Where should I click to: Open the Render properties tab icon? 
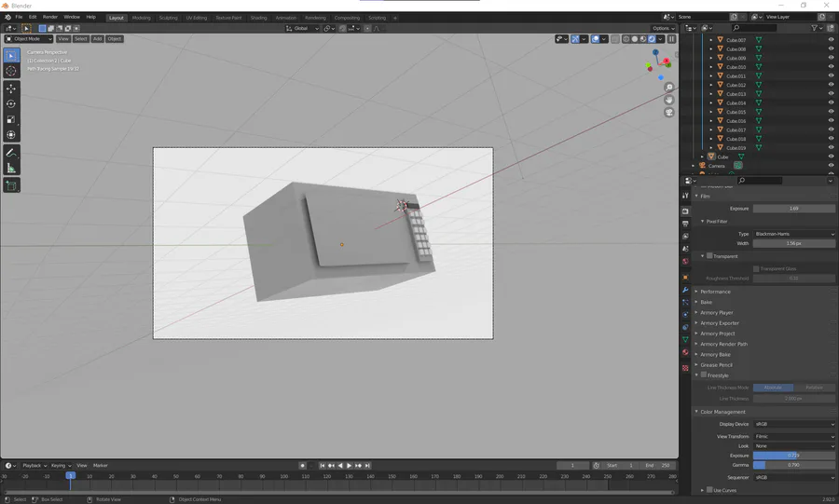click(x=685, y=211)
